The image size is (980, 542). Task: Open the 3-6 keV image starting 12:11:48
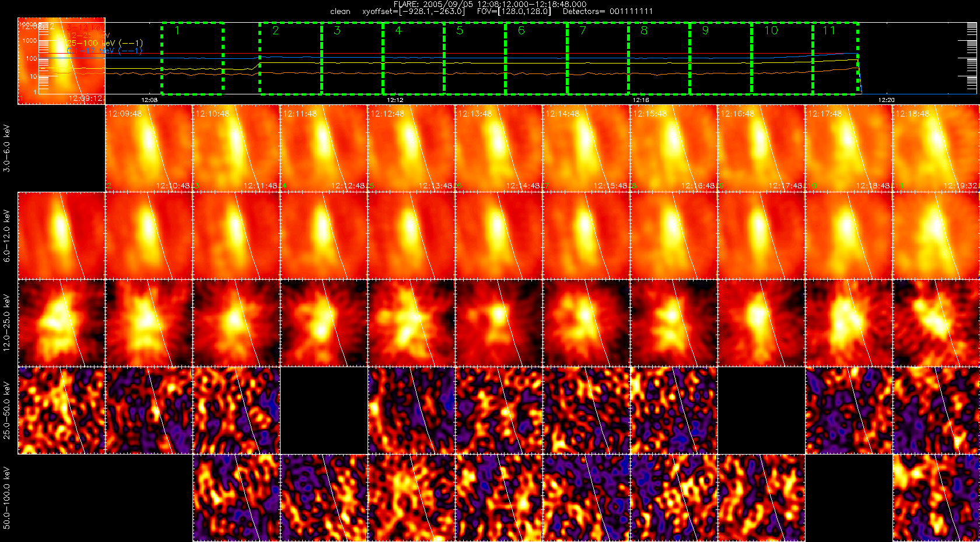pyautogui.click(x=324, y=149)
